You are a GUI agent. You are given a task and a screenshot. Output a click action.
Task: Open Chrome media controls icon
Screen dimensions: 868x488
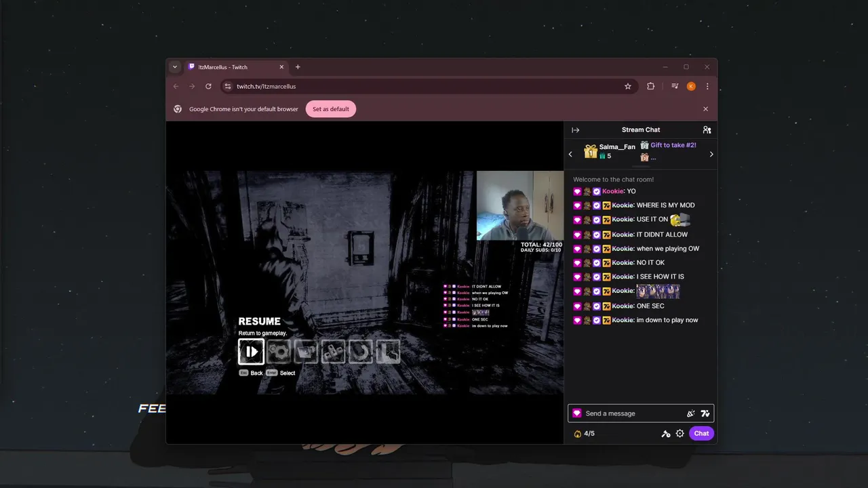click(x=675, y=87)
